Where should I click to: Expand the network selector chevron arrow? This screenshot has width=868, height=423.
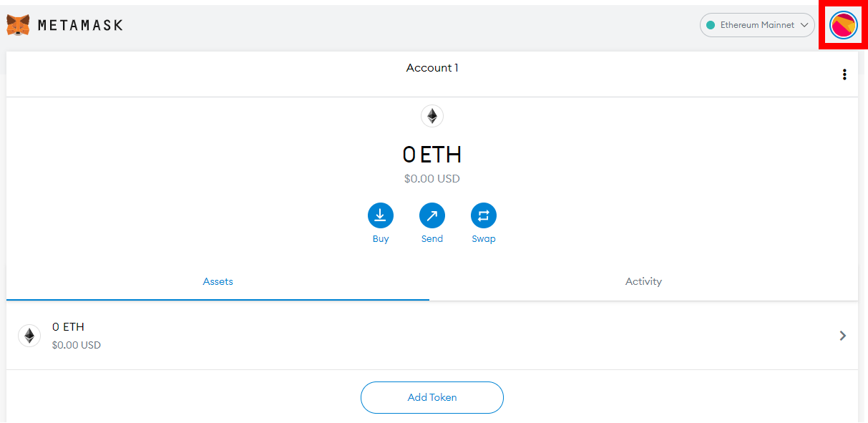805,25
